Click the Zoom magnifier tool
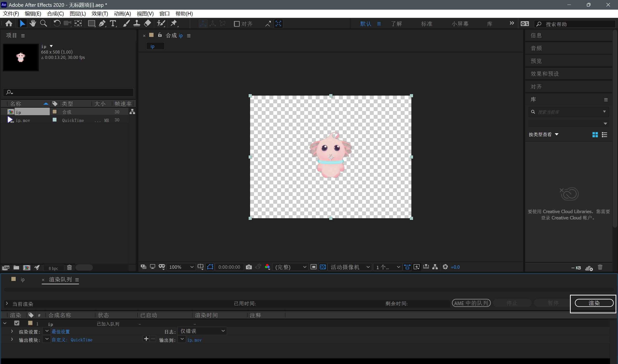 [44, 24]
